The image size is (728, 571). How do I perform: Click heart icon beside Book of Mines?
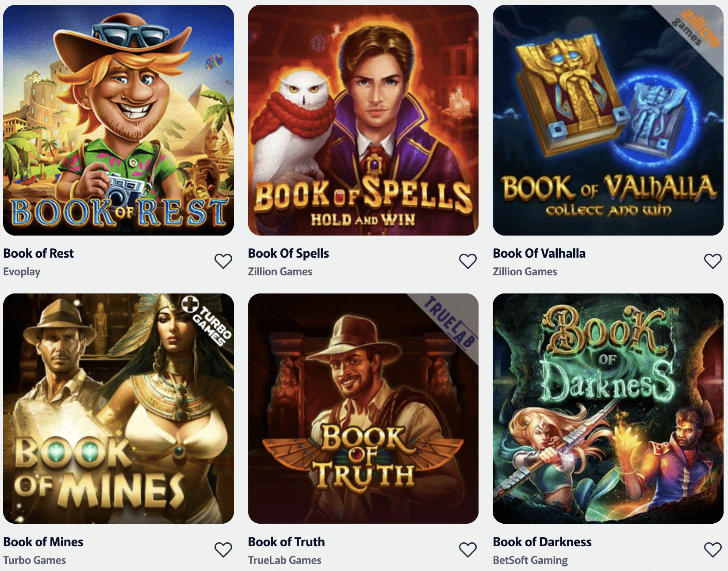pos(223,550)
